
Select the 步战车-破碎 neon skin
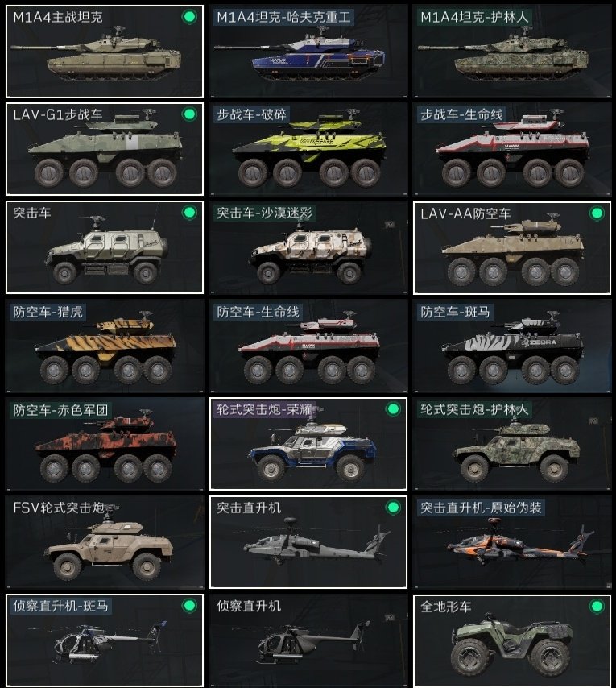tap(308, 149)
